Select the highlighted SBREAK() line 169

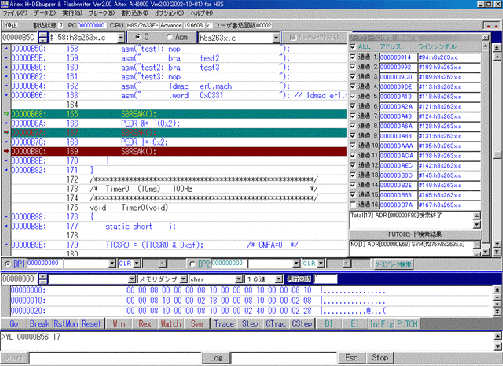pyautogui.click(x=179, y=151)
